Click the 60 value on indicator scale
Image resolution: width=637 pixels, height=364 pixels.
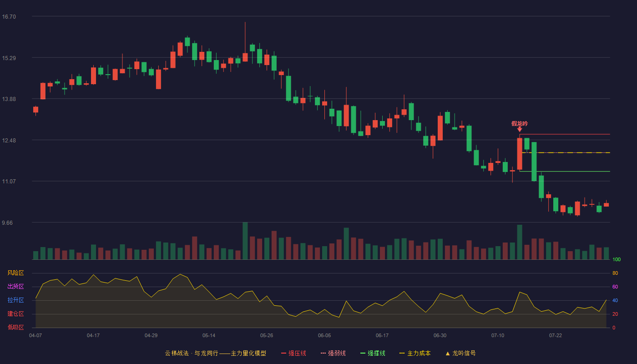[x=615, y=287]
